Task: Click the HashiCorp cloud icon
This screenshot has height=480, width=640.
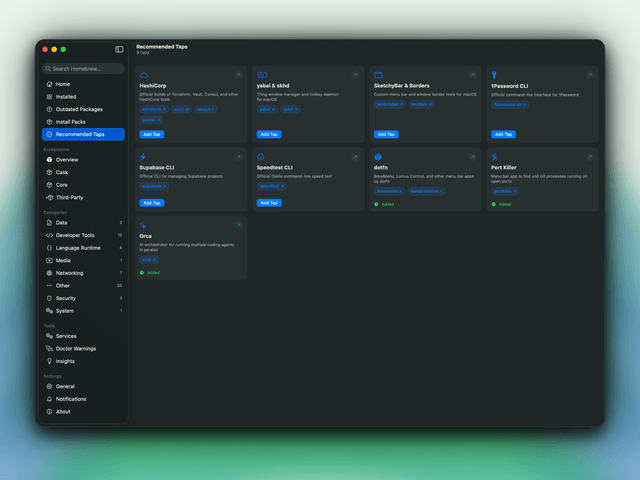Action: [144, 75]
